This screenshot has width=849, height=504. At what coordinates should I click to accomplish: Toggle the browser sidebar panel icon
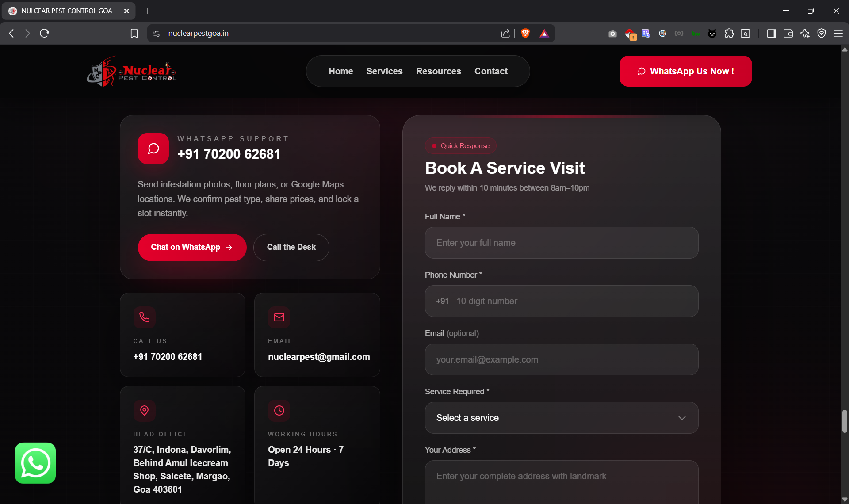(x=772, y=33)
